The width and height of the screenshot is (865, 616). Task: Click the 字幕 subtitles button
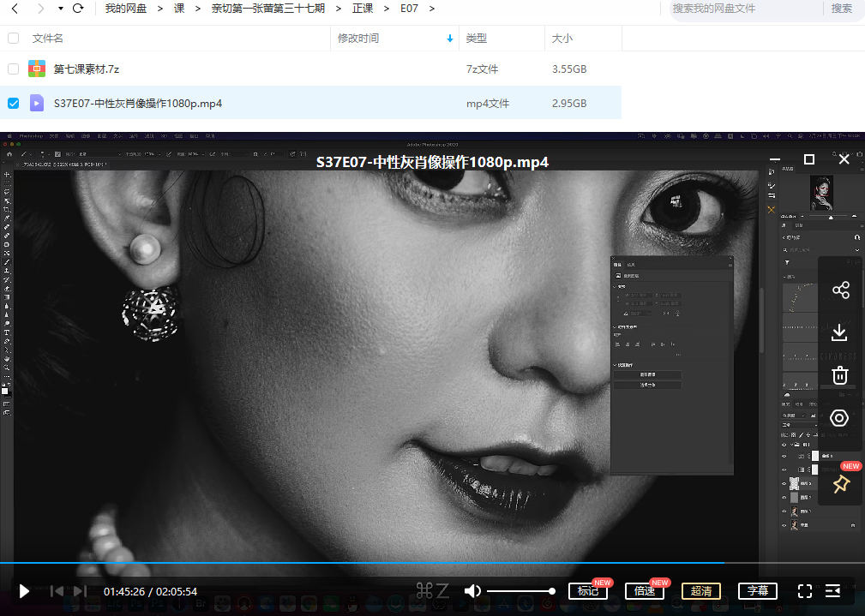click(x=757, y=591)
